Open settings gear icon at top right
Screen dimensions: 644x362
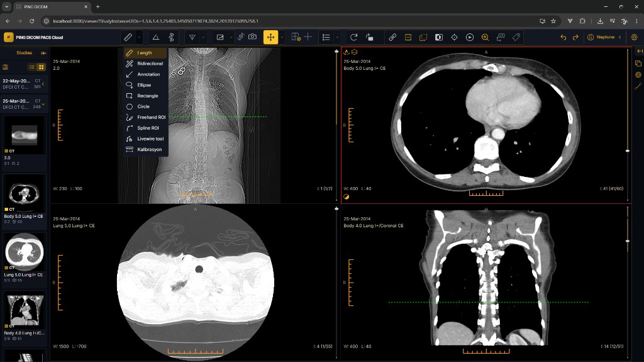coord(634,37)
